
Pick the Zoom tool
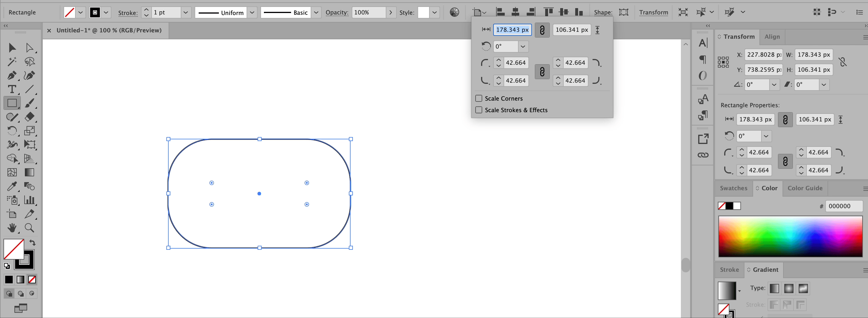click(29, 228)
